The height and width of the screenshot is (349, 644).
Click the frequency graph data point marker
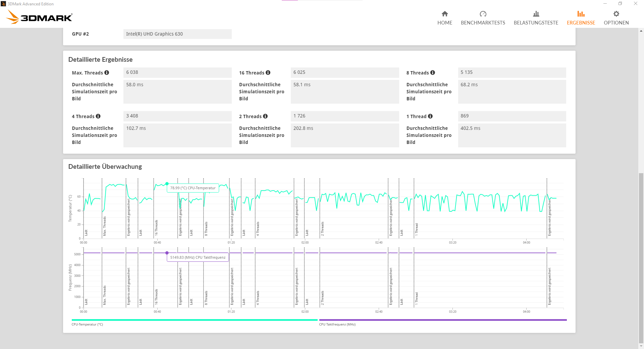pyautogui.click(x=167, y=253)
